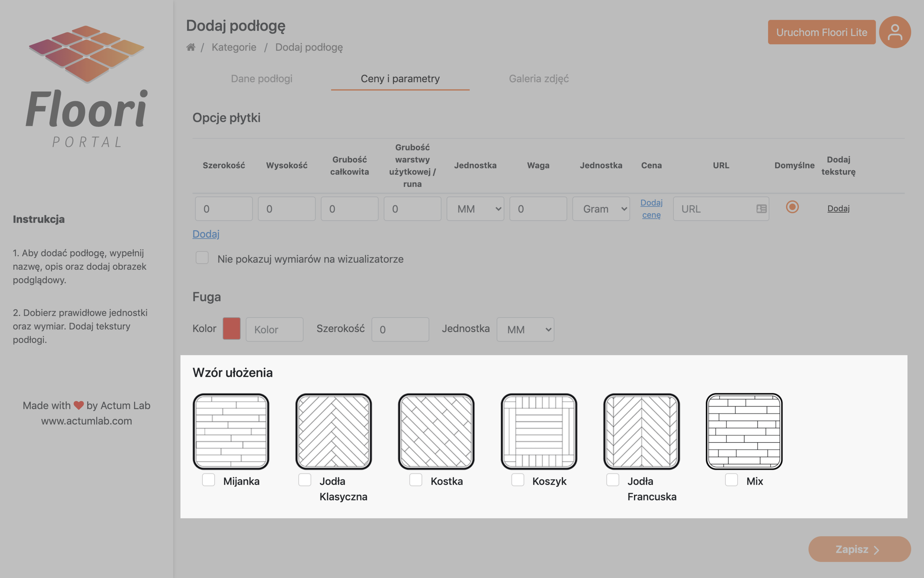Toggle 'Nie pokazuj wymiarów na wizualizatorze' checkbox
Viewport: 924px width, 578px height.
click(202, 258)
